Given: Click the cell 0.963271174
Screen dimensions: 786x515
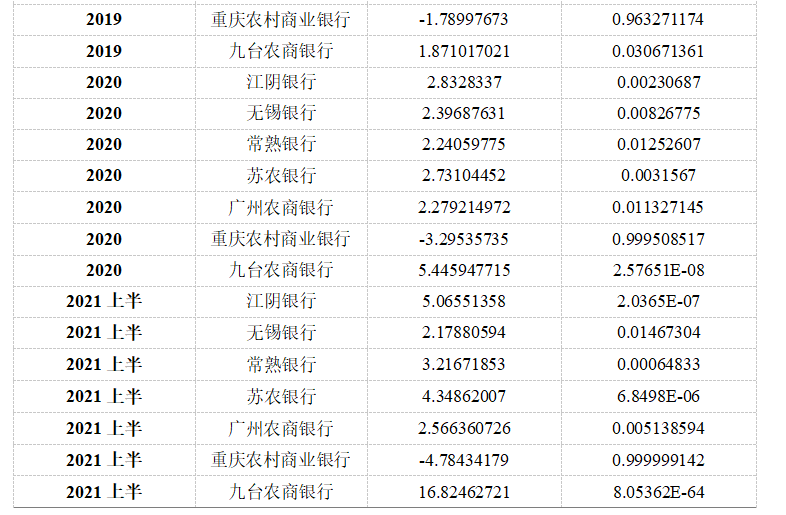Looking at the screenshot, I should (x=658, y=20).
